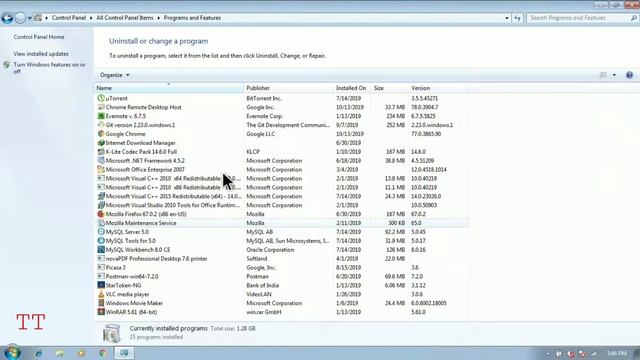Click the StarToken-NG program icon
The height and width of the screenshot is (360, 640).
(x=101, y=285)
